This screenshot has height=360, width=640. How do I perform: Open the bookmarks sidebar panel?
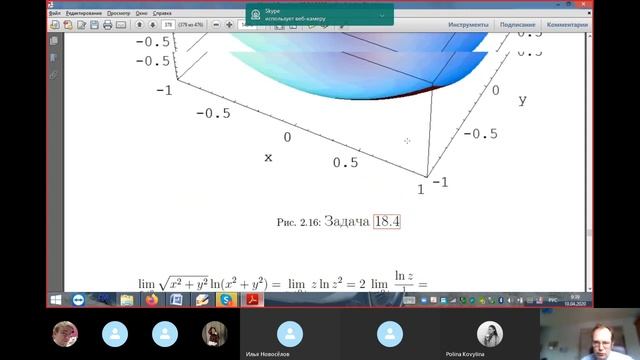(x=54, y=58)
